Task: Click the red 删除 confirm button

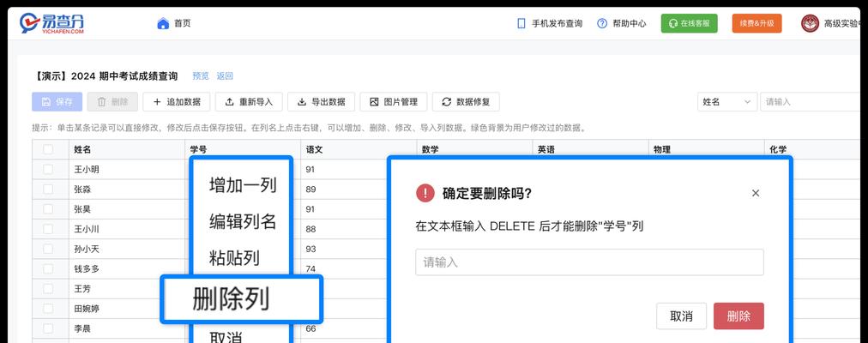Action: click(x=738, y=316)
